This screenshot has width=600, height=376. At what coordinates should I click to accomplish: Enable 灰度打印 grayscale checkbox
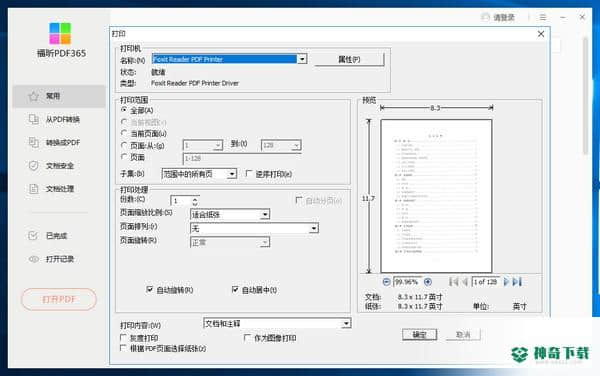click(123, 338)
